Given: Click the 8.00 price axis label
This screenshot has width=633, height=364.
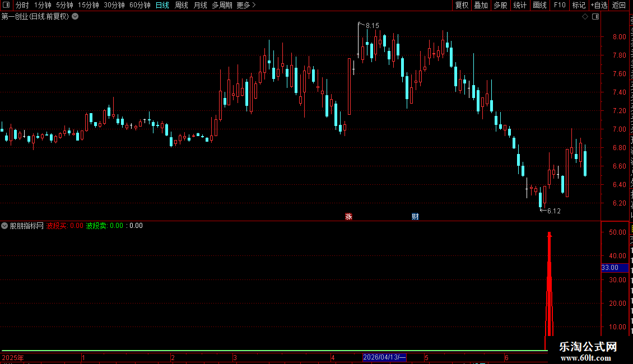Looking at the screenshot, I should coord(619,37).
